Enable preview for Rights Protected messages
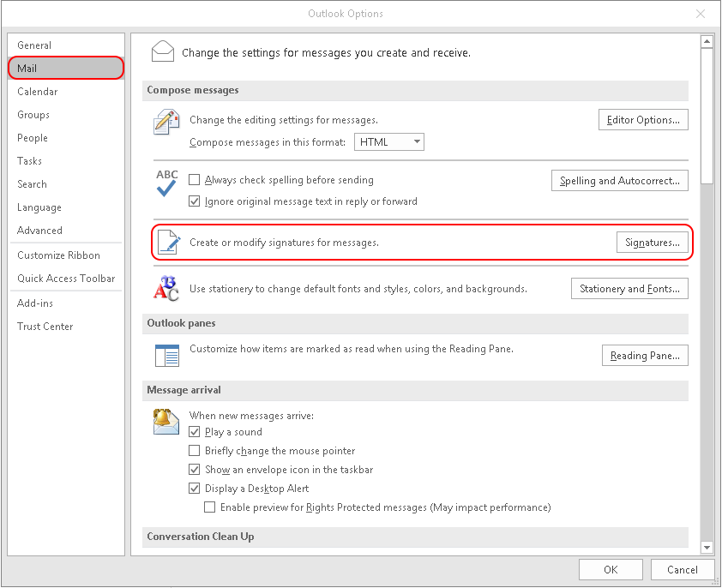722x588 pixels. (209, 507)
